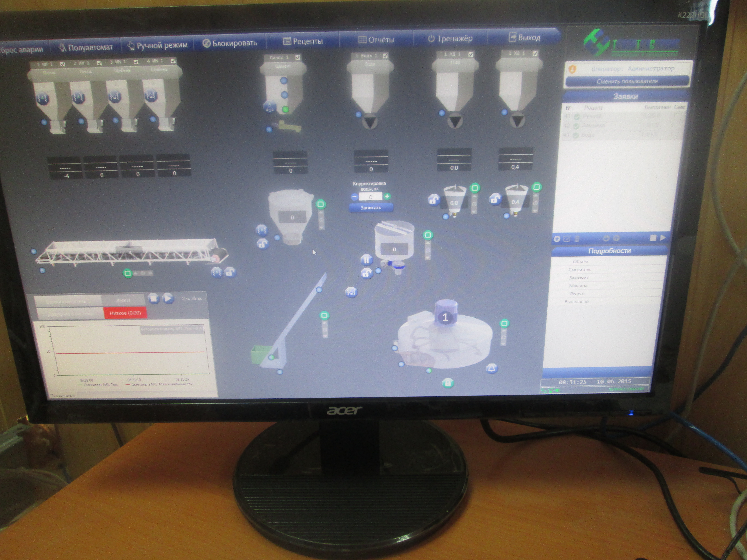747x560 pixels.
Task: Open the Отчёты section
Action: 376,40
